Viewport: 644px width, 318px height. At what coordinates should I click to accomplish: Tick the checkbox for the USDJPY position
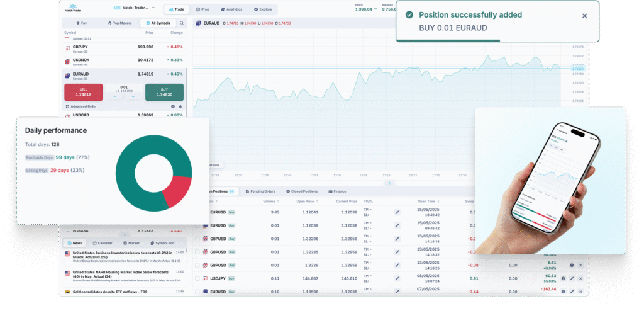pos(197,278)
